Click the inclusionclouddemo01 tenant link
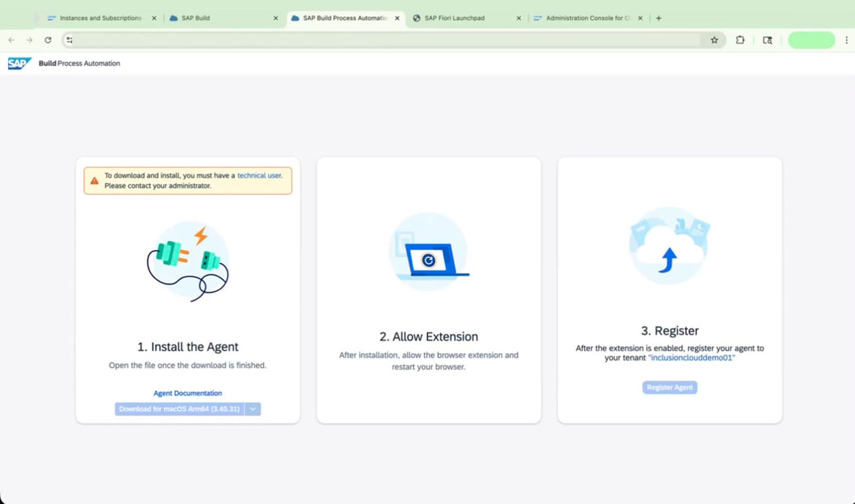855x504 pixels. (x=691, y=358)
